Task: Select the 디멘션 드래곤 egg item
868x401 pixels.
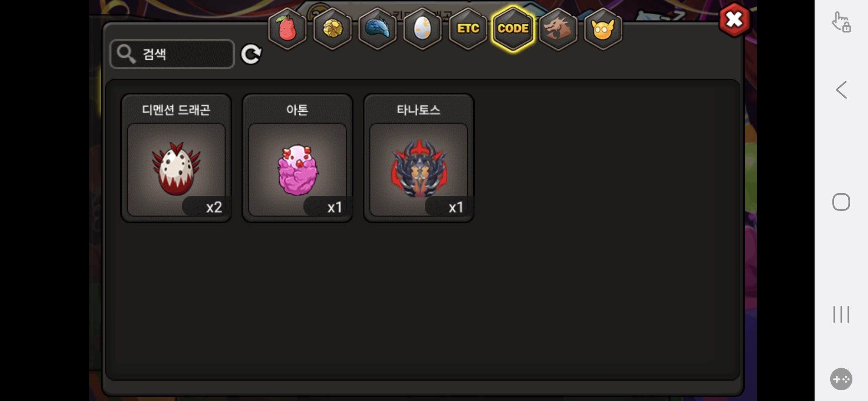Action: pyautogui.click(x=176, y=158)
